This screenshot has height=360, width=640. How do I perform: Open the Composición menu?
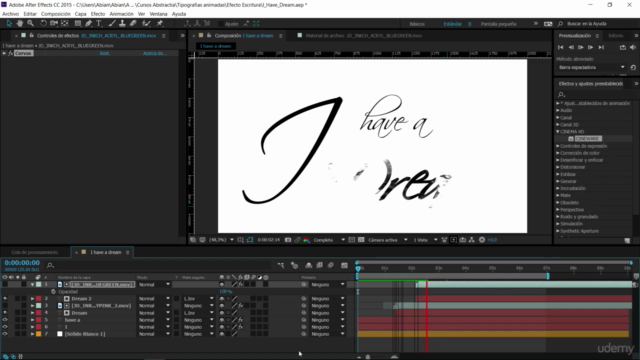click(x=56, y=14)
